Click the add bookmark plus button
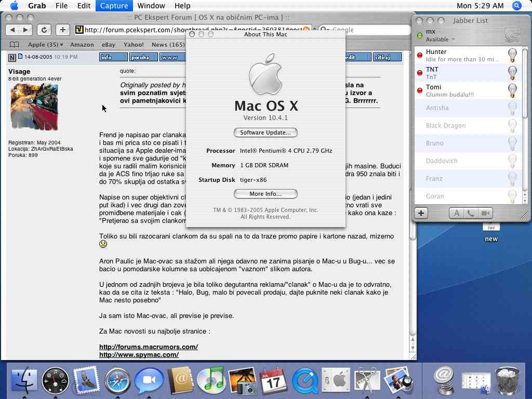This screenshot has width=532, height=399. click(62, 30)
